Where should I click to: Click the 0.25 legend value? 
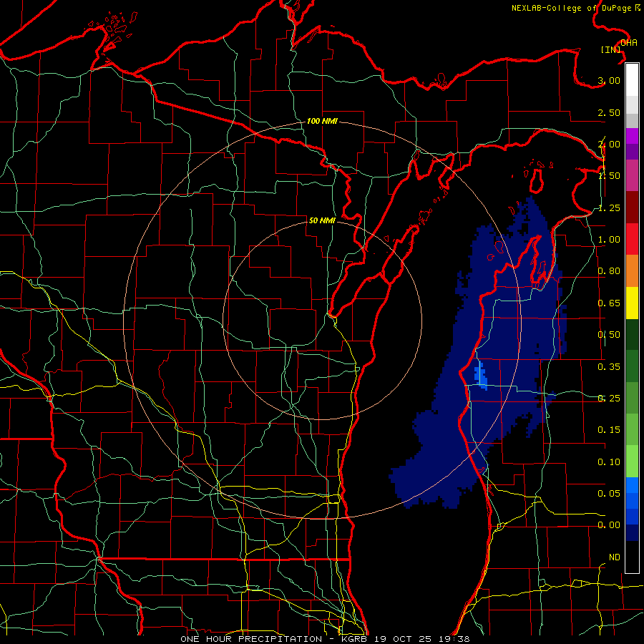click(x=609, y=399)
